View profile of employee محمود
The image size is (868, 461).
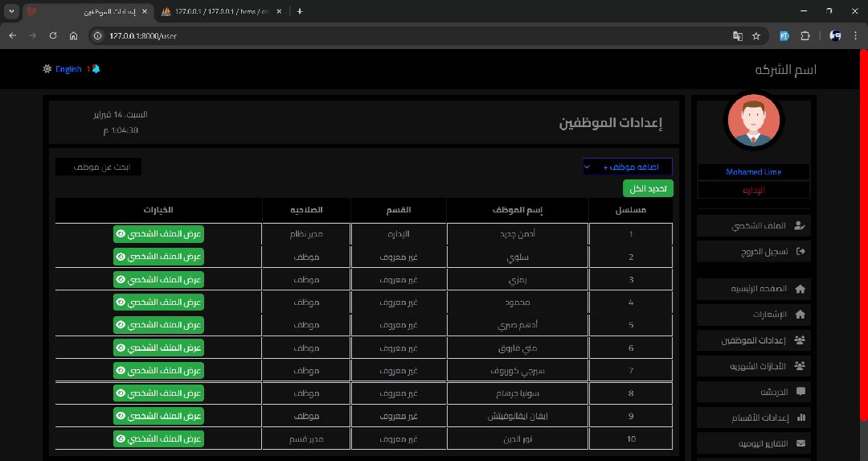[158, 302]
